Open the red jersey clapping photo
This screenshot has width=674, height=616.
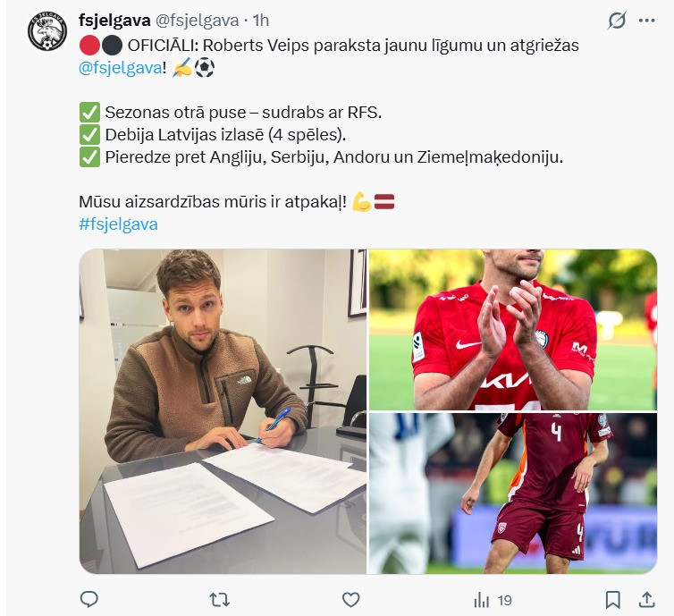tap(513, 330)
